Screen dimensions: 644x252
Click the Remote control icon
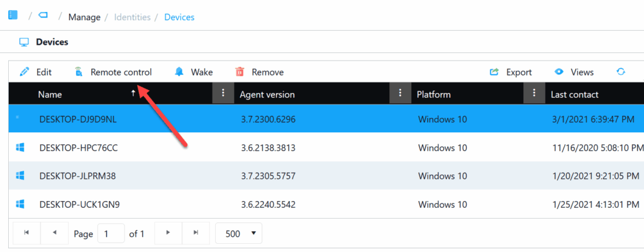click(78, 72)
